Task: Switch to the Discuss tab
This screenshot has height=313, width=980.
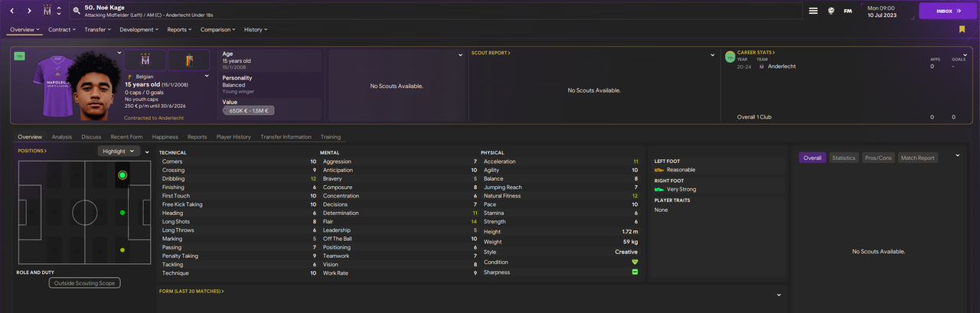Action: pos(91,137)
